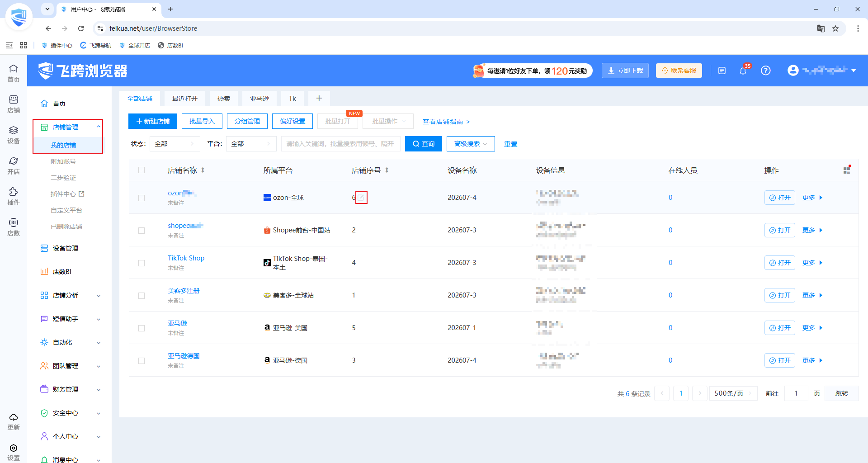Screen dimensions: 868x463
Task: Open the document list icon in the header
Action: point(722,71)
